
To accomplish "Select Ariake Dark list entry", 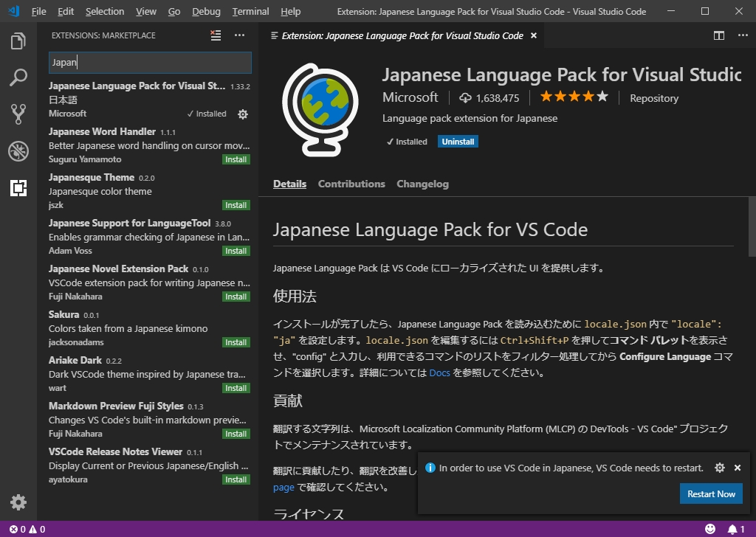I will 149,374.
